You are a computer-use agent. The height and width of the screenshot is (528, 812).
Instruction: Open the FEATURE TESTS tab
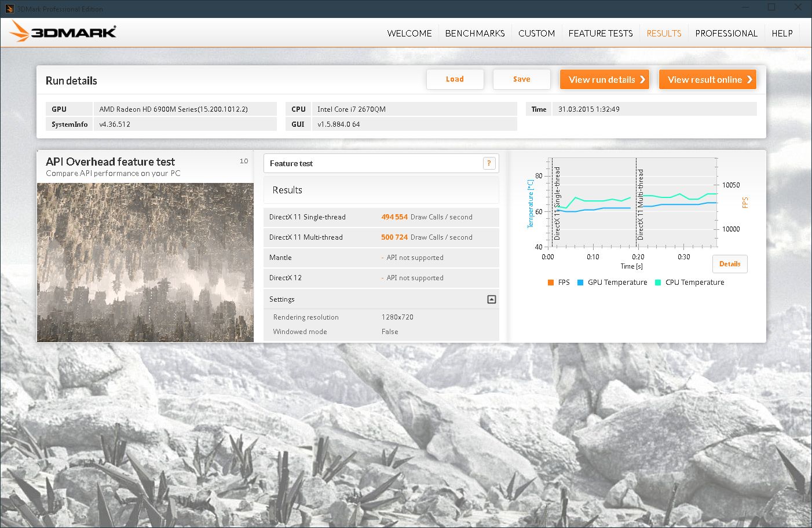[x=601, y=34]
